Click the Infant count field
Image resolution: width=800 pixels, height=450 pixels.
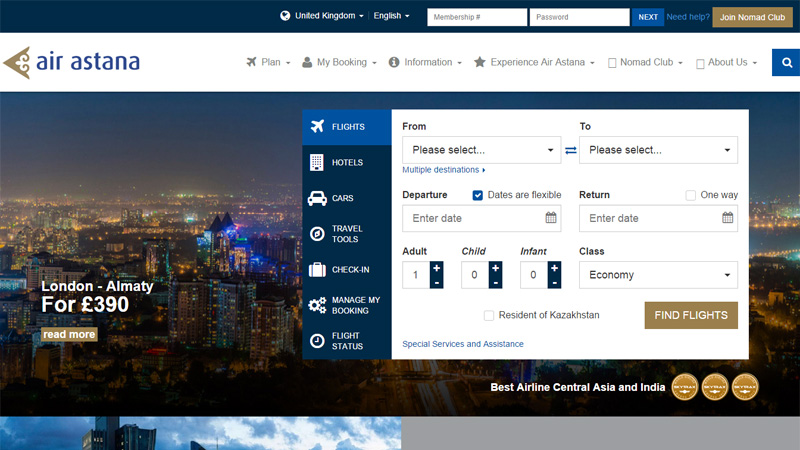click(534, 275)
